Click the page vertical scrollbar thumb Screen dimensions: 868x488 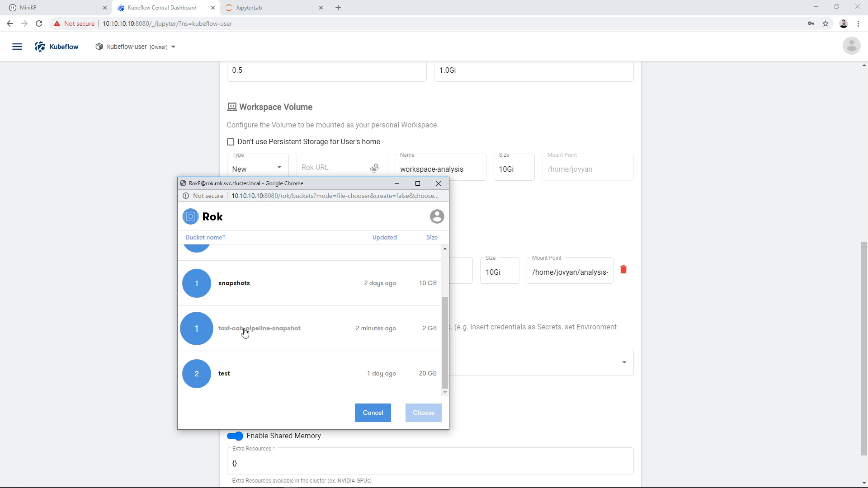tap(864, 349)
